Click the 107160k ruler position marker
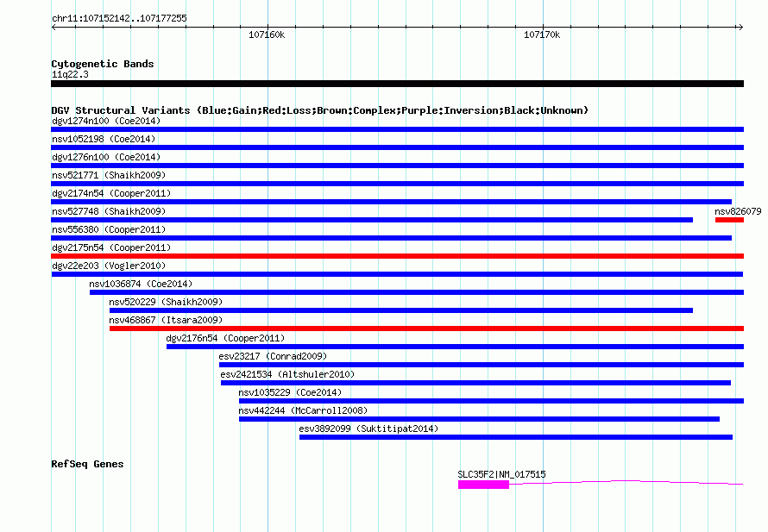Image resolution: width=768 pixels, height=532 pixels. (x=267, y=35)
